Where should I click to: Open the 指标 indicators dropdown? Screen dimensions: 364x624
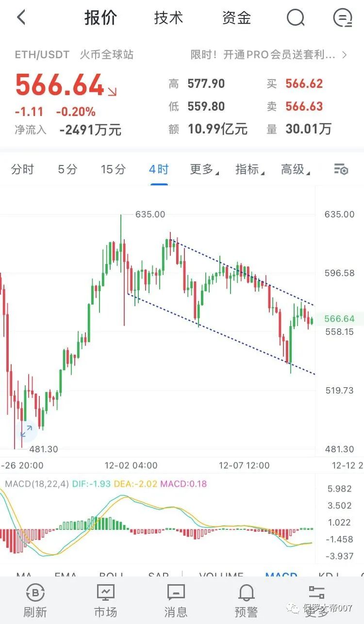point(248,169)
